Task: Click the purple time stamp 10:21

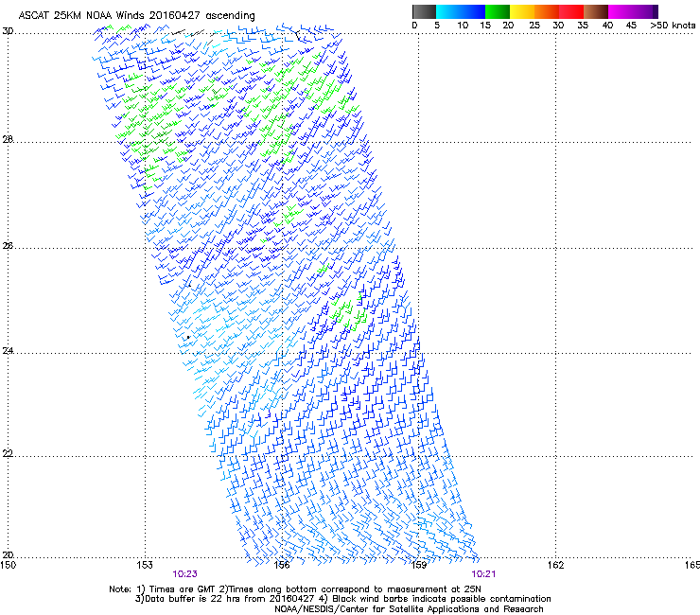Action: pos(483,574)
